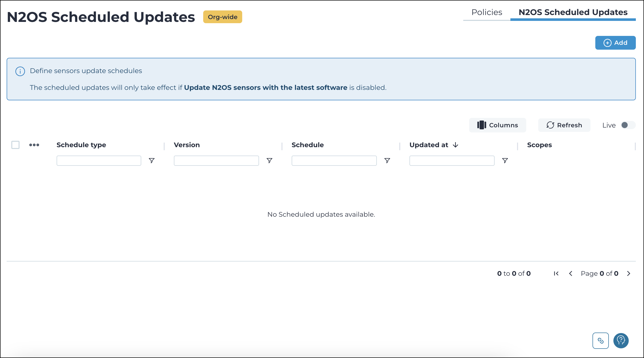This screenshot has width=644, height=358.
Task: Open the Columns selector
Action: (x=497, y=125)
